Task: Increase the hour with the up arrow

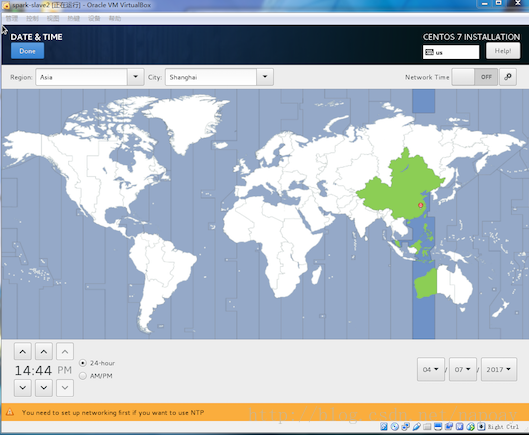Action: [23, 352]
